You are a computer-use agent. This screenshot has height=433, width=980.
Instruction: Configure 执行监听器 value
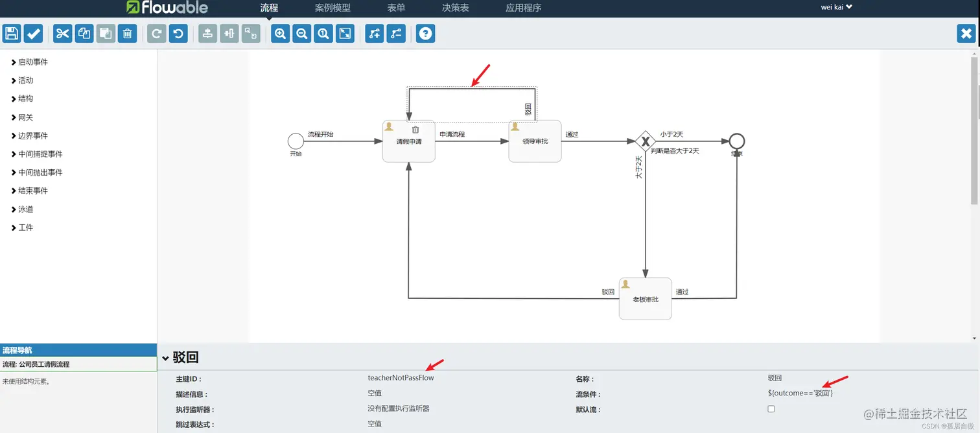coord(399,409)
